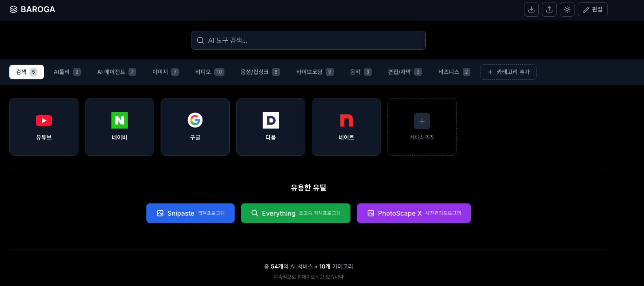644x286 pixels.
Task: Click the 유튜브 card label
Action: click(44, 138)
